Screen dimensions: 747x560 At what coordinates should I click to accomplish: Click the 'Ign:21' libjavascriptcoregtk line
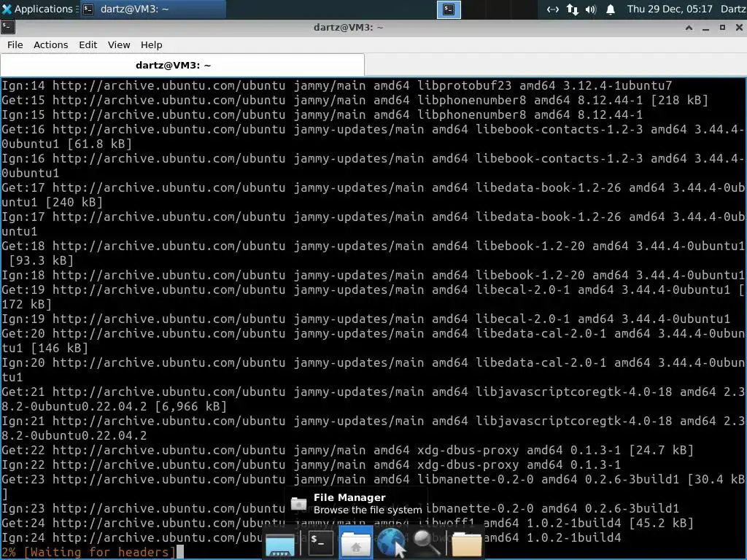373,421
